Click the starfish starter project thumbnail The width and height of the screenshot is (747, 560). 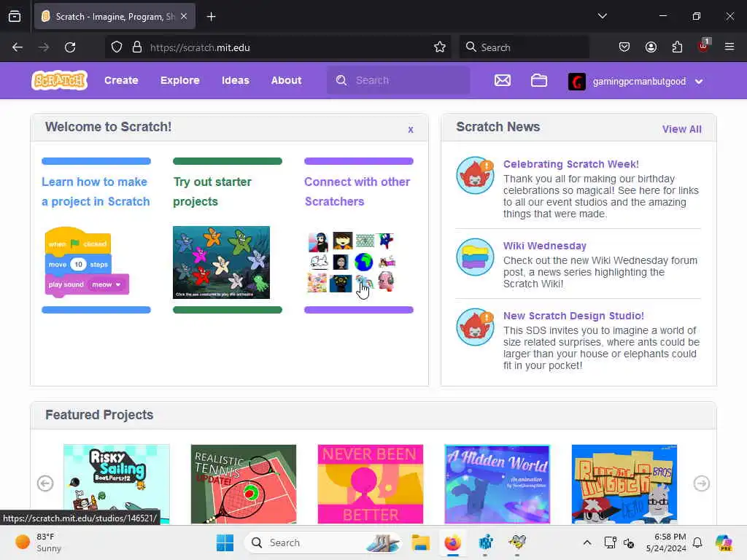coord(221,262)
